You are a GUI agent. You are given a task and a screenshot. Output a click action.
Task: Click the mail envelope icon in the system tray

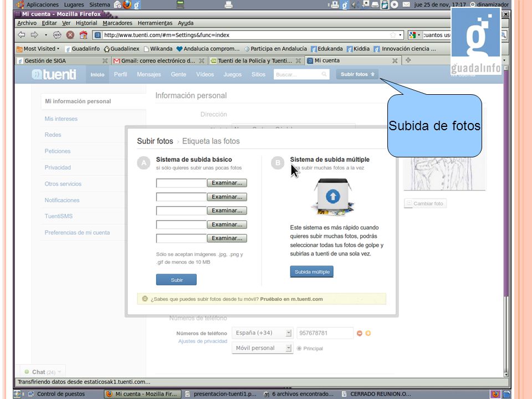point(406,4)
